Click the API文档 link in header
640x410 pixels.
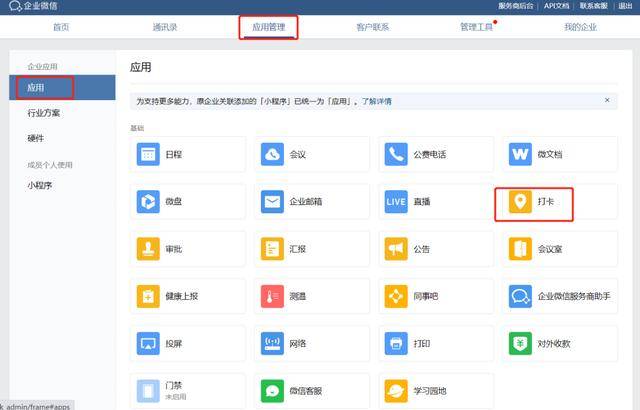556,6
